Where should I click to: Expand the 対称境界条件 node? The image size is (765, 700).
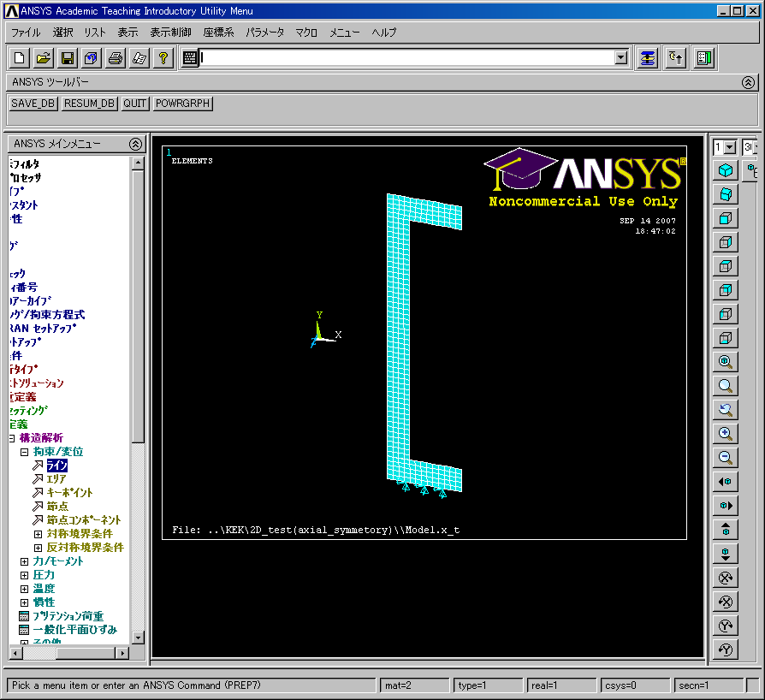coord(38,534)
